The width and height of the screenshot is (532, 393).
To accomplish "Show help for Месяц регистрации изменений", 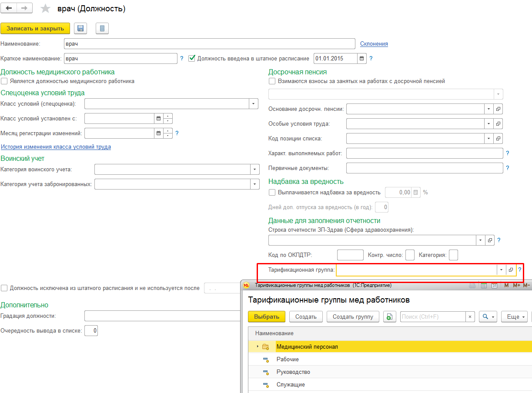I will point(177,133).
